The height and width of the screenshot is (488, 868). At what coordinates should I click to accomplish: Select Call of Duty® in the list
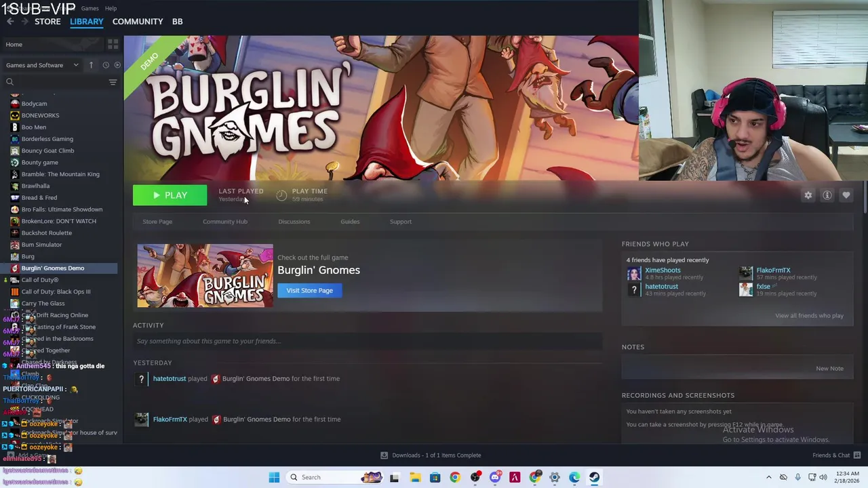click(x=40, y=280)
